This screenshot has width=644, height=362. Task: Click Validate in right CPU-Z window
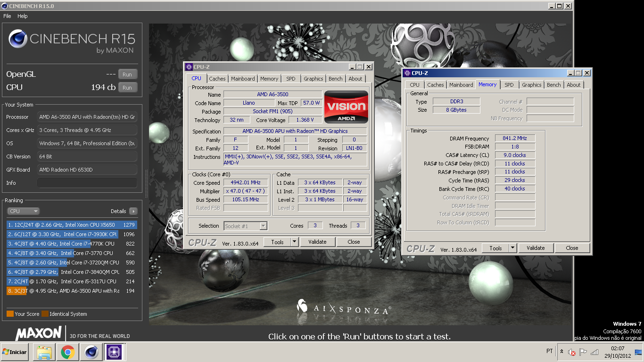(536, 248)
